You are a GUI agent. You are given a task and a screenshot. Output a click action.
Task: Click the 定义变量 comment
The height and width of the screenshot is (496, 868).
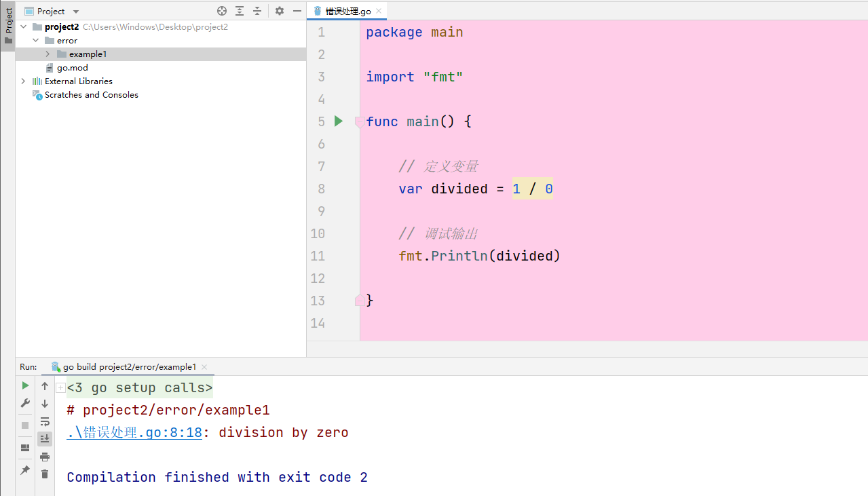(438, 166)
